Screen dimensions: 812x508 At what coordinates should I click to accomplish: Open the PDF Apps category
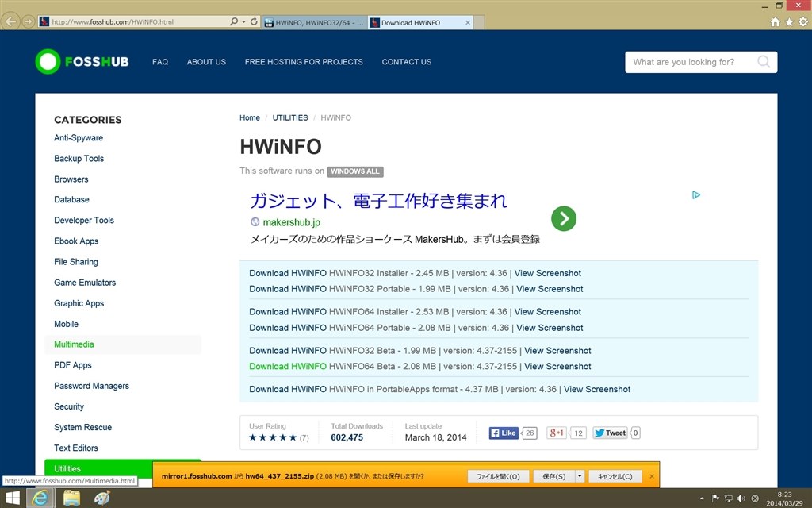pyautogui.click(x=72, y=365)
